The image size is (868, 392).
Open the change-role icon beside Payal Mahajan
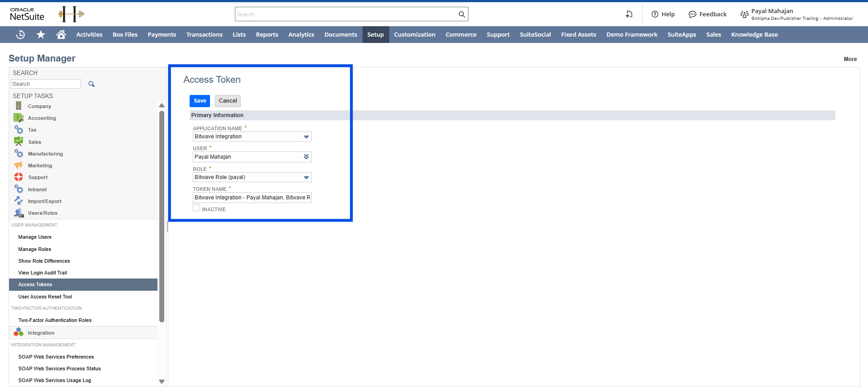744,14
